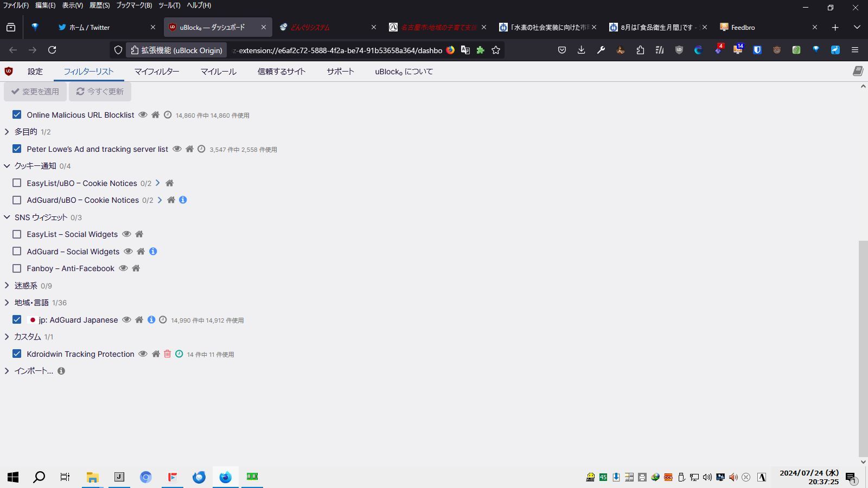Open File Explorer from taskbar
Image resolution: width=868 pixels, height=488 pixels.
coord(93,477)
